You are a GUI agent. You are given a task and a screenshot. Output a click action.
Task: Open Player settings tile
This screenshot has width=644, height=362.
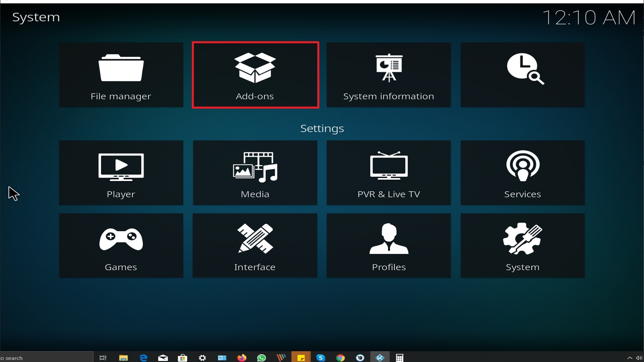121,173
